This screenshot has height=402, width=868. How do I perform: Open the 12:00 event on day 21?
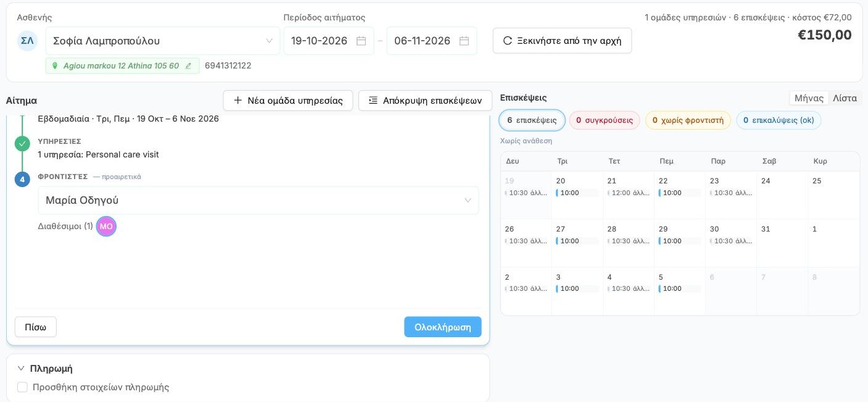tap(629, 193)
